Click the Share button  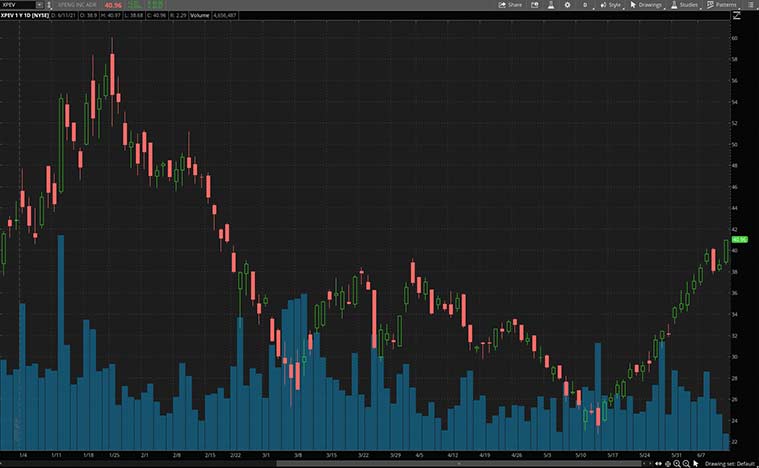pos(510,5)
